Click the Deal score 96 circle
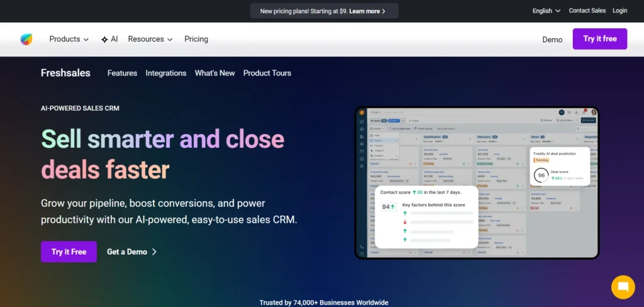Screen dimensions: 644x307 541,176
